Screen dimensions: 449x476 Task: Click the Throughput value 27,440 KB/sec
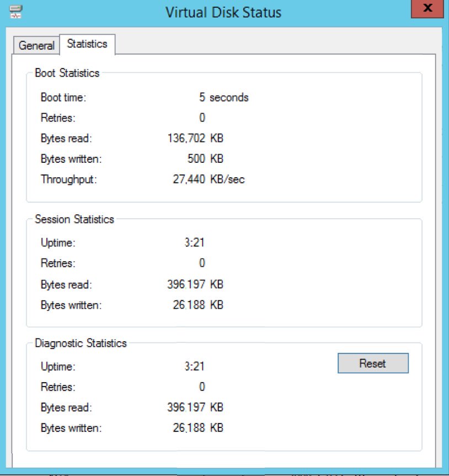click(x=208, y=179)
